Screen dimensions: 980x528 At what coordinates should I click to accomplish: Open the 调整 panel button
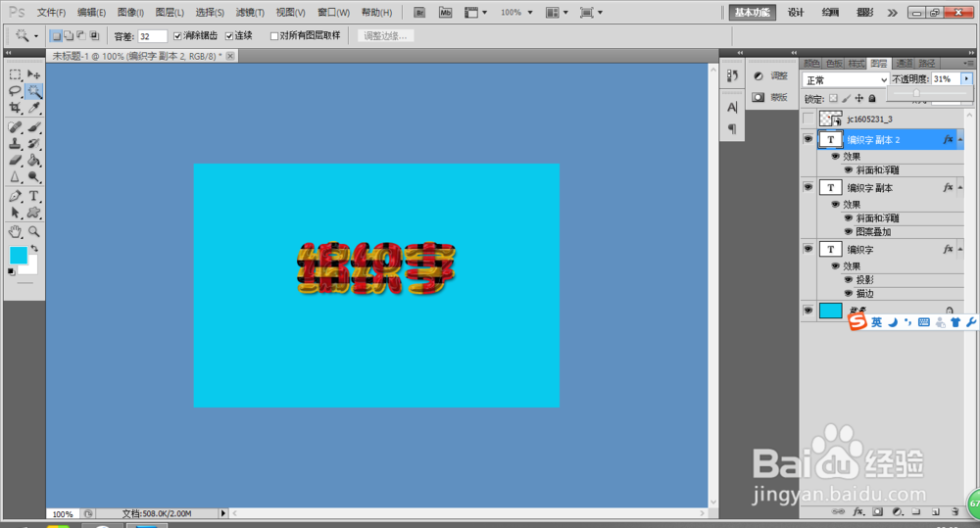[770, 75]
